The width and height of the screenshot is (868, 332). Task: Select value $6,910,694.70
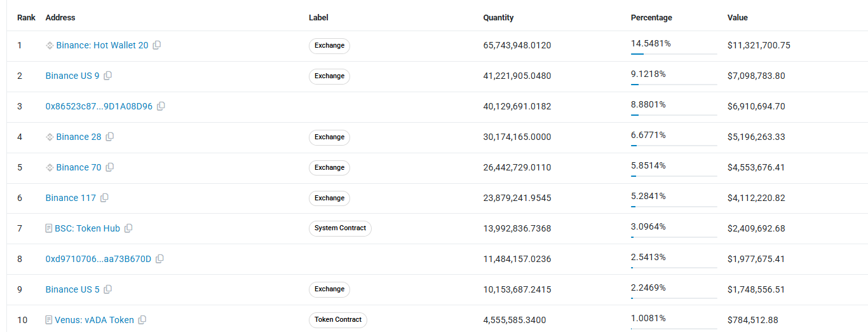[756, 106]
